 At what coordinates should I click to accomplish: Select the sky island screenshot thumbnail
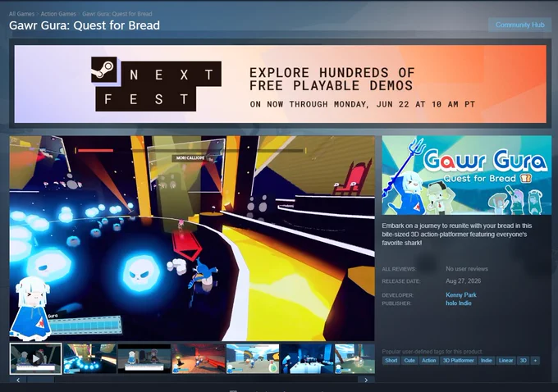[253, 358]
